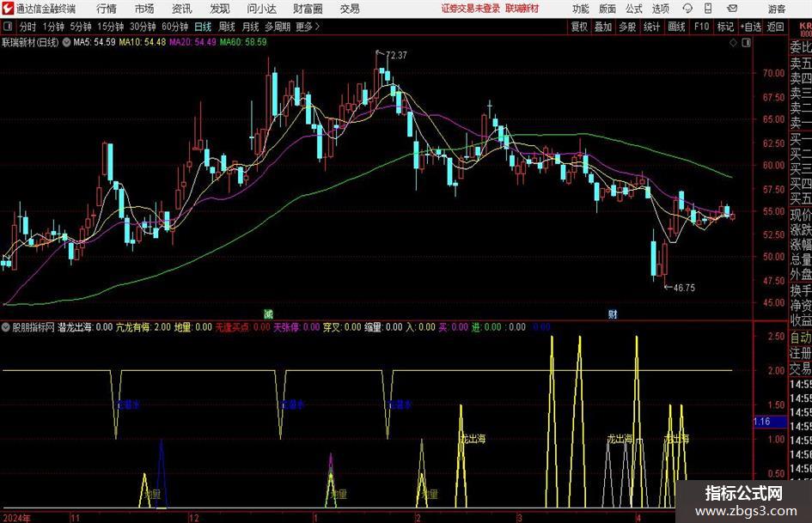
Task: Click the 46.75 low price label
Action: [x=684, y=288]
